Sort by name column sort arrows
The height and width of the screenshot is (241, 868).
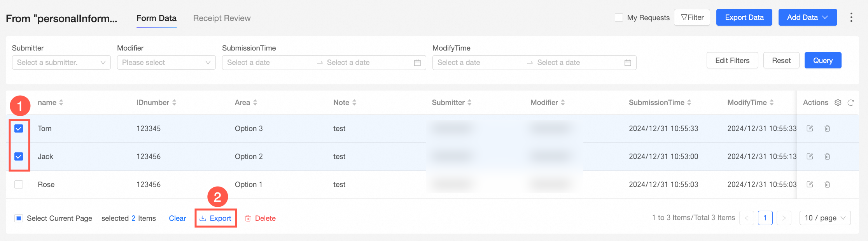click(61, 103)
